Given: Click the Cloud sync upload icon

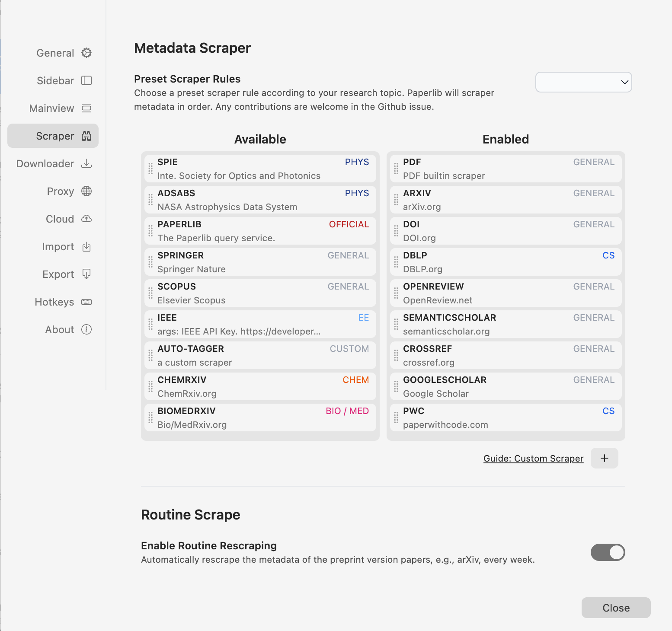Looking at the screenshot, I should click(86, 219).
